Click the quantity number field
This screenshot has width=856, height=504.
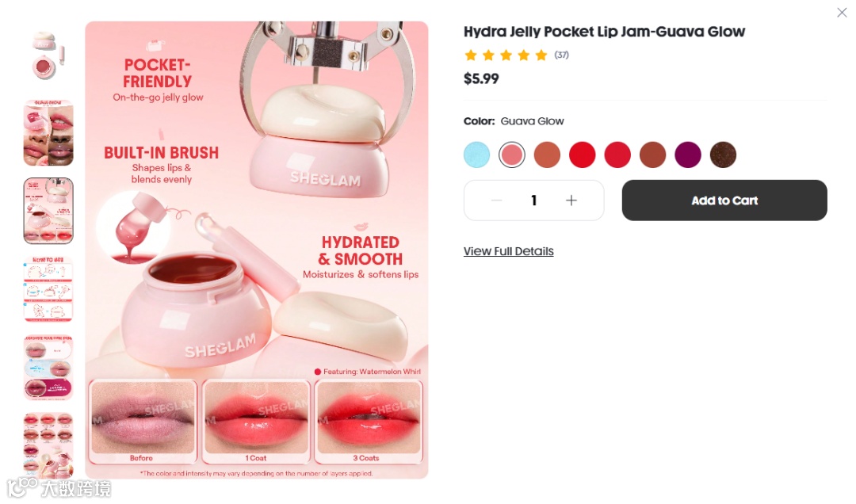point(533,200)
